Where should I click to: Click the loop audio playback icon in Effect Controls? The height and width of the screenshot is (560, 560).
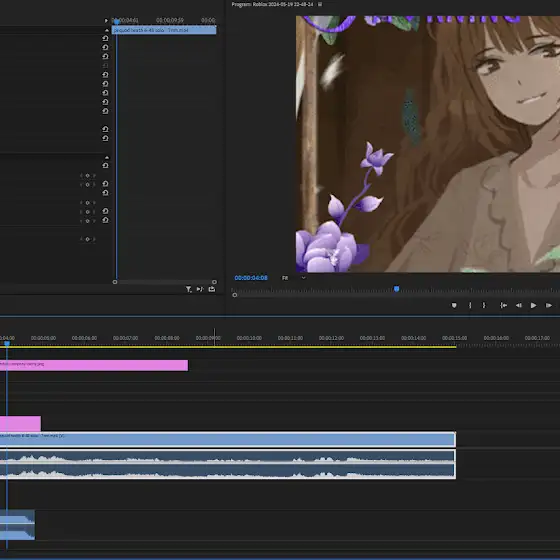(212, 289)
